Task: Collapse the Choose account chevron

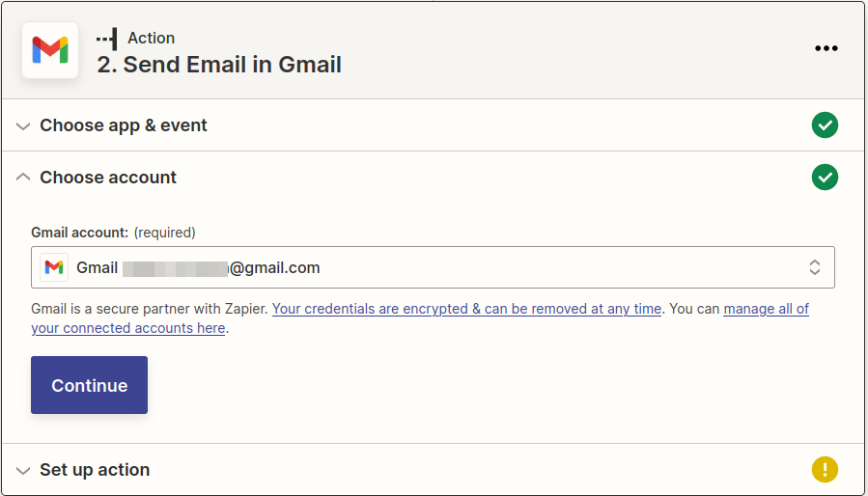Action: click(x=23, y=178)
